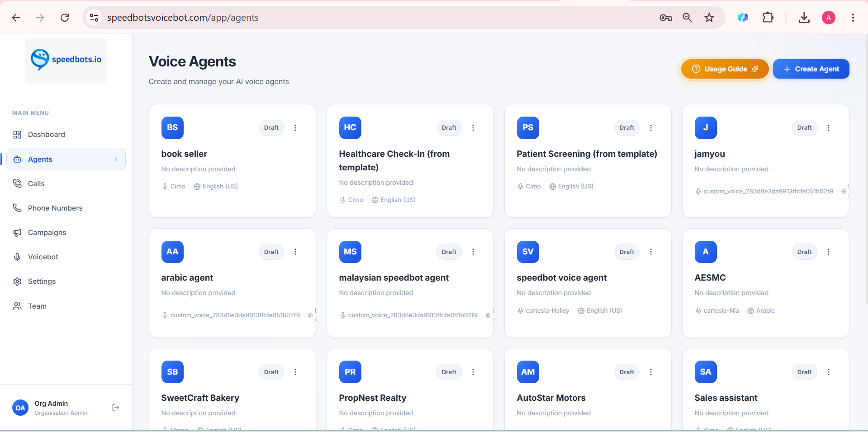Click the SV avatar icon
The width and height of the screenshot is (868, 432).
pyautogui.click(x=528, y=252)
